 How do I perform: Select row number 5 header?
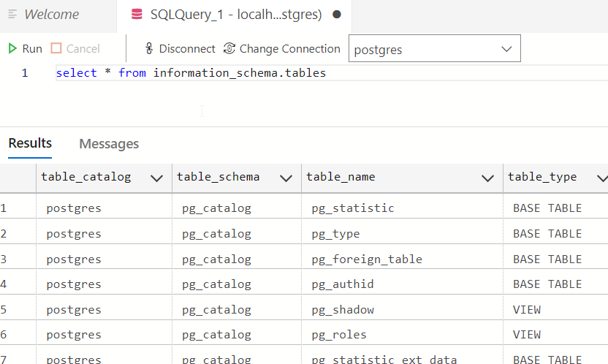tap(4, 309)
